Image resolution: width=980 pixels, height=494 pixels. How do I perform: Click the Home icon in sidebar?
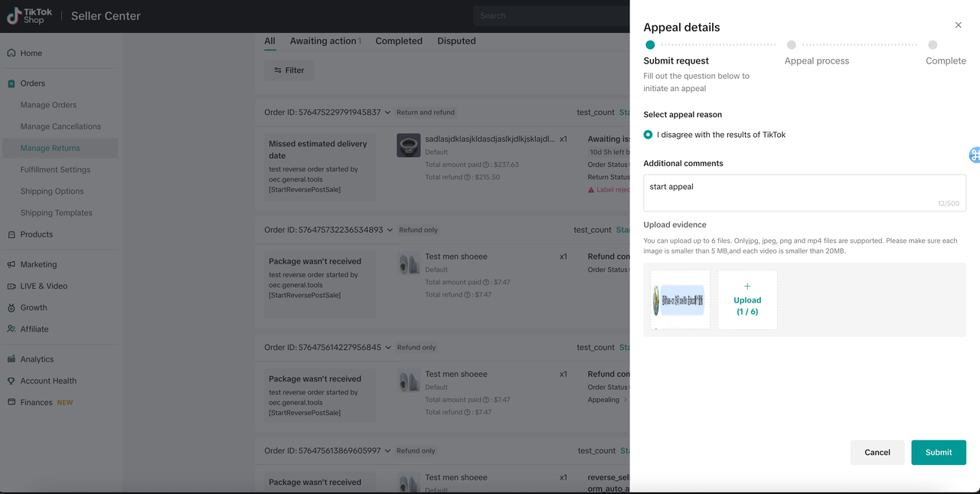coord(11,54)
